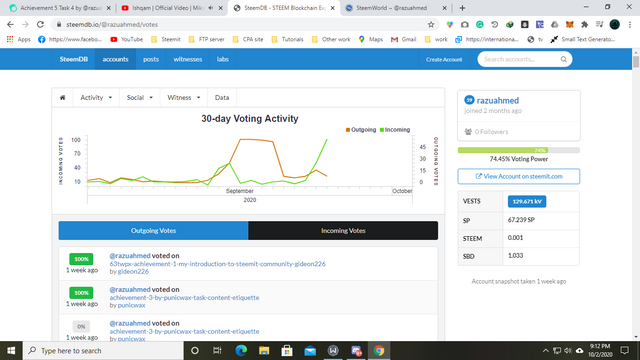Click View Account on steemit.com
This screenshot has width=640, height=360.
point(519,176)
